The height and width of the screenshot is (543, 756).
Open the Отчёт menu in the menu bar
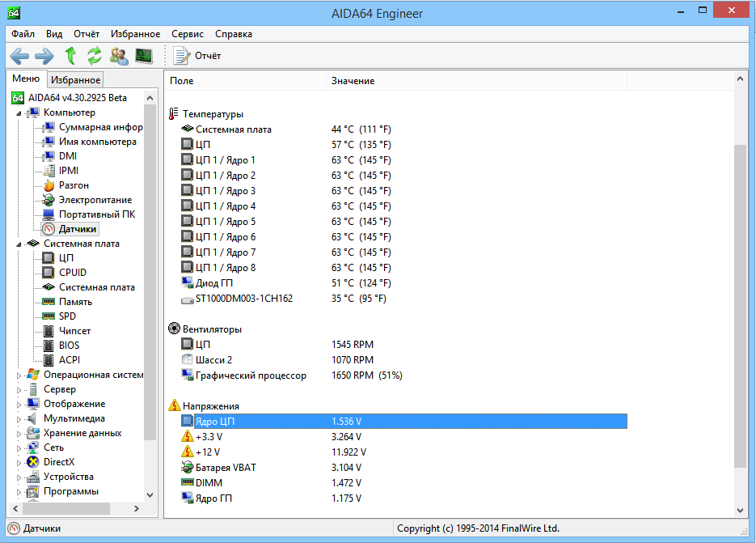coord(87,34)
